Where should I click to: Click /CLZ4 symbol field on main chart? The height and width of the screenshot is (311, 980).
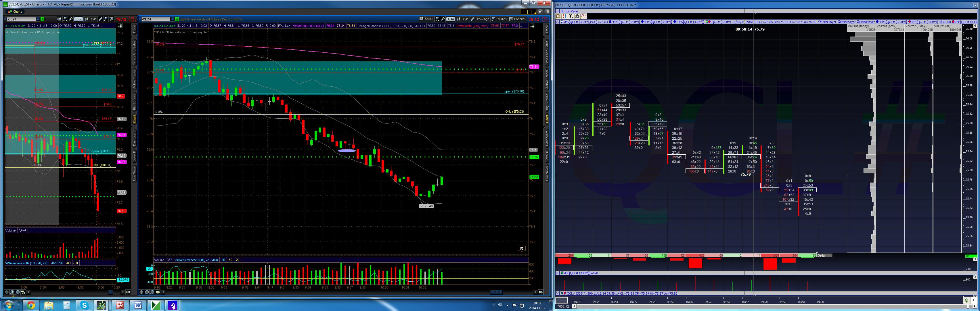click(x=156, y=19)
